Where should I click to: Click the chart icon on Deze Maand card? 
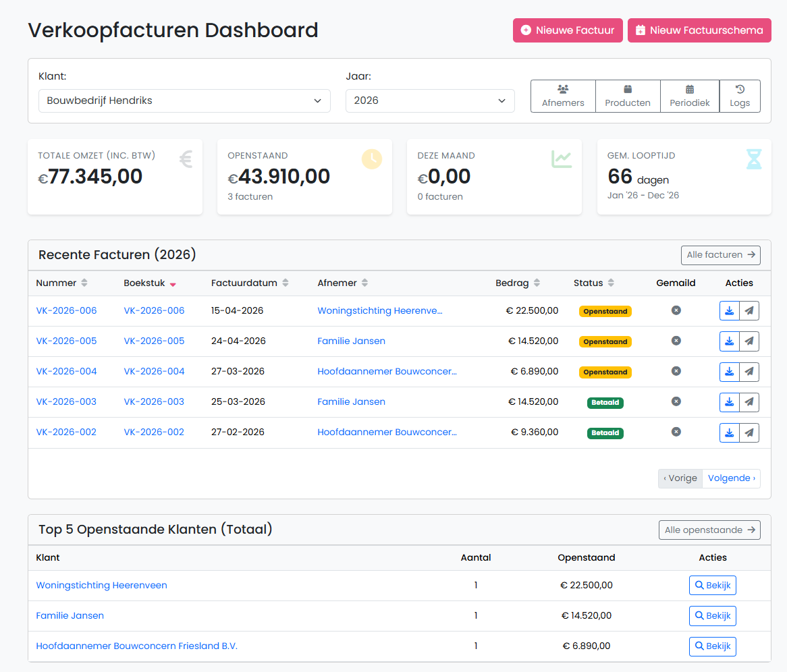562,159
